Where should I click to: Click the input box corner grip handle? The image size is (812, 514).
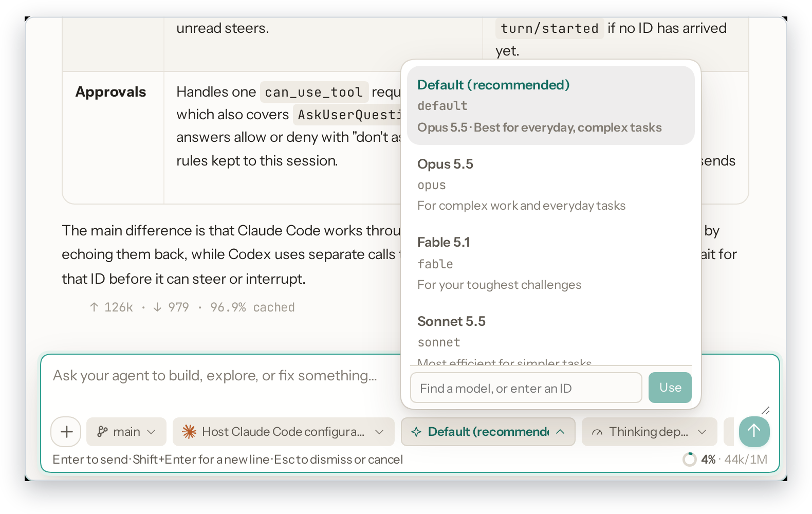(765, 410)
